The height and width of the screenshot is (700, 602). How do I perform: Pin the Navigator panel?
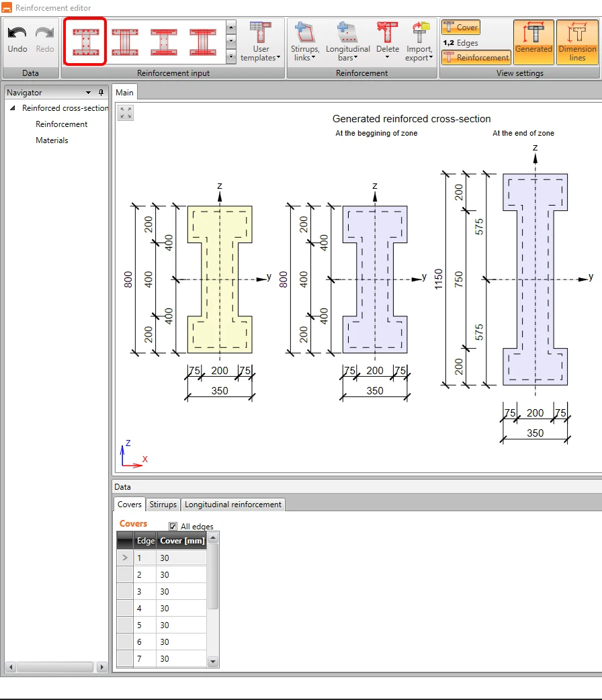[101, 93]
